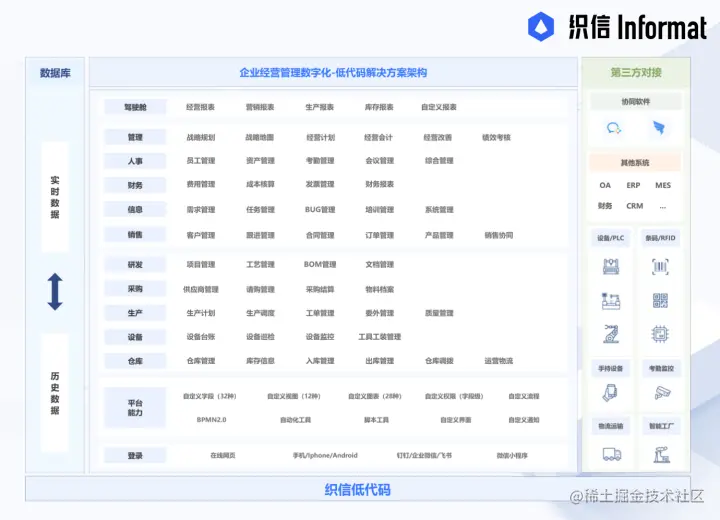Click the 登录 category label

(x=135, y=455)
